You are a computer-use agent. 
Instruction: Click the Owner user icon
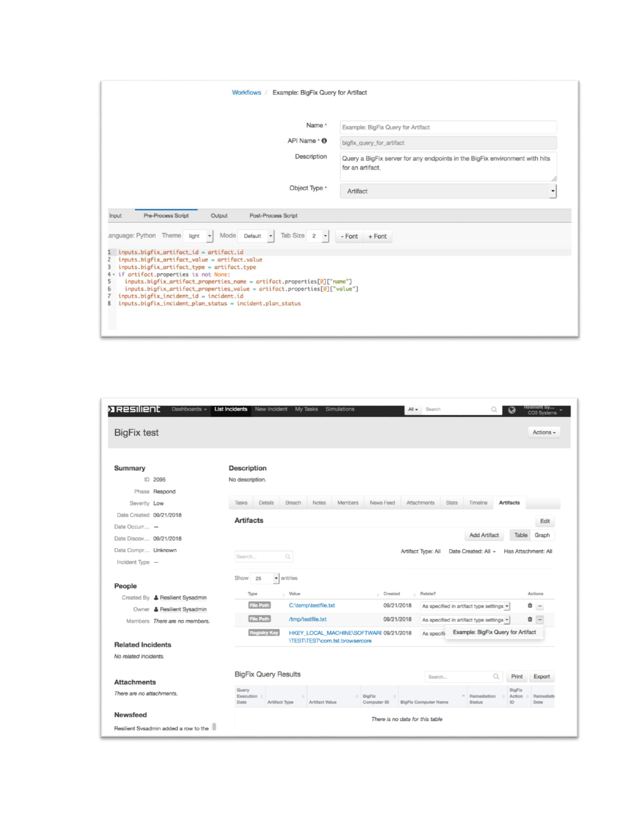coord(156,609)
